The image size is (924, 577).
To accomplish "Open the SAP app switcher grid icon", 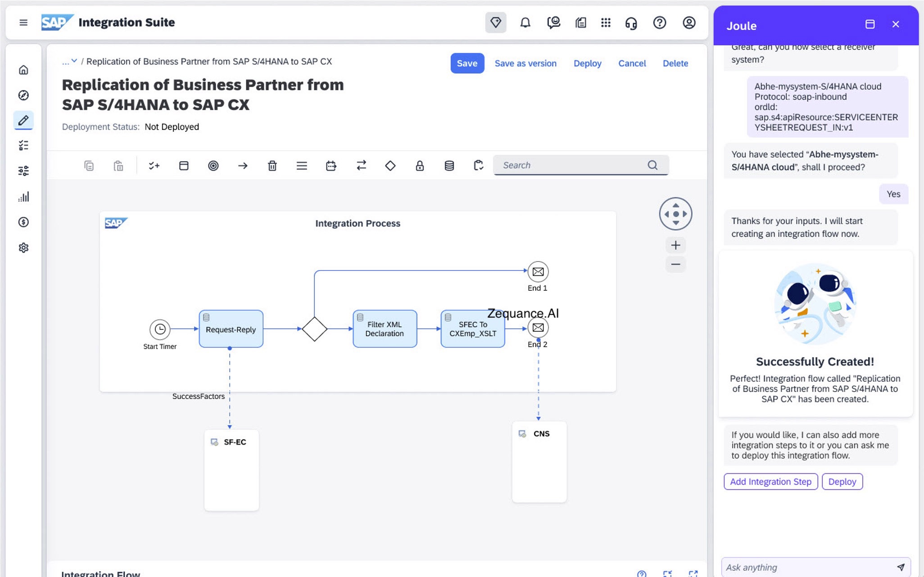I will 606,23.
